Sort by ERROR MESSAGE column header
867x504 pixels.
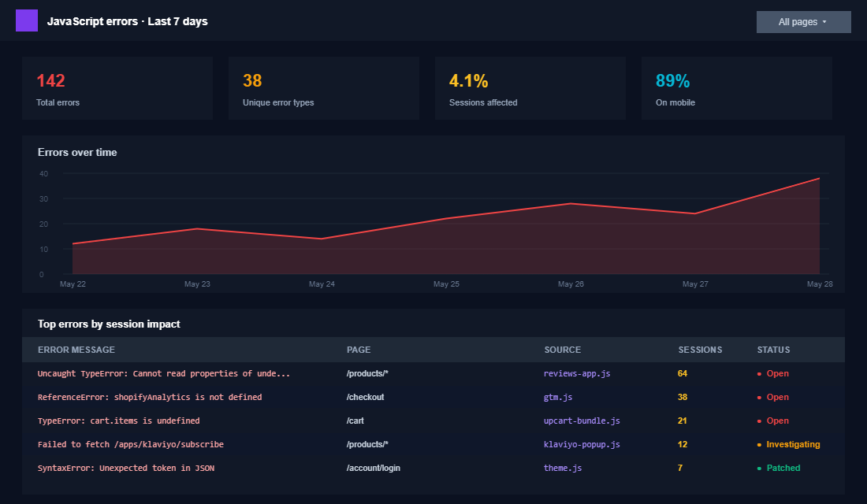pos(76,350)
